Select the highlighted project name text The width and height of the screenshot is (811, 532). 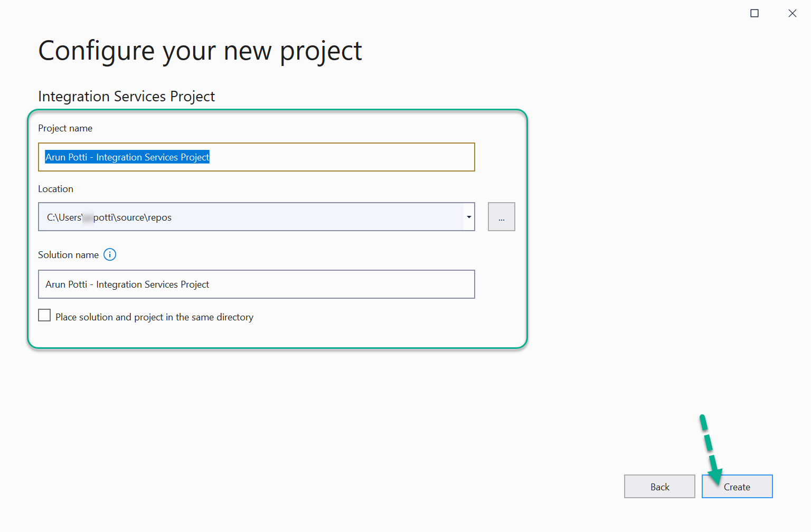pyautogui.click(x=127, y=157)
